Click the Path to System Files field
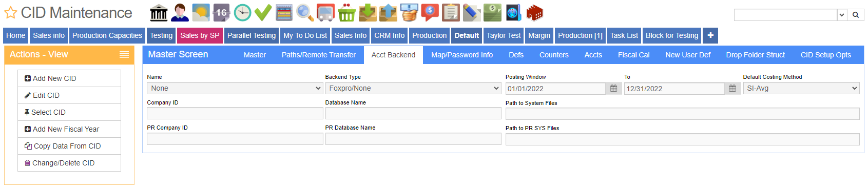 tap(683, 114)
